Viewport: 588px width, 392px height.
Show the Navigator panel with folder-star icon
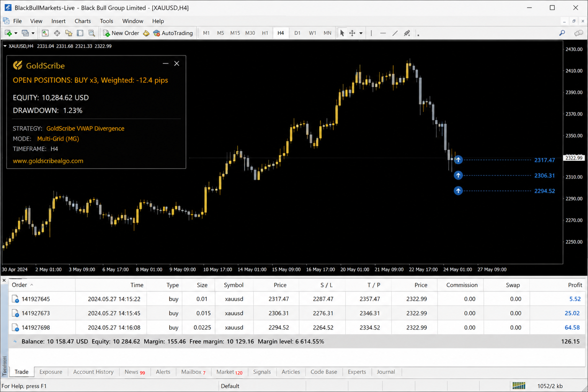coord(69,33)
